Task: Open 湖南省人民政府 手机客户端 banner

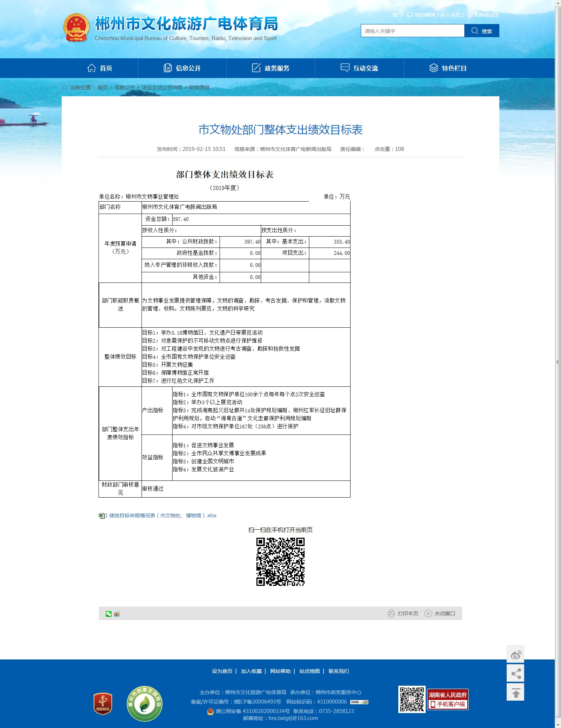Action: click(448, 700)
